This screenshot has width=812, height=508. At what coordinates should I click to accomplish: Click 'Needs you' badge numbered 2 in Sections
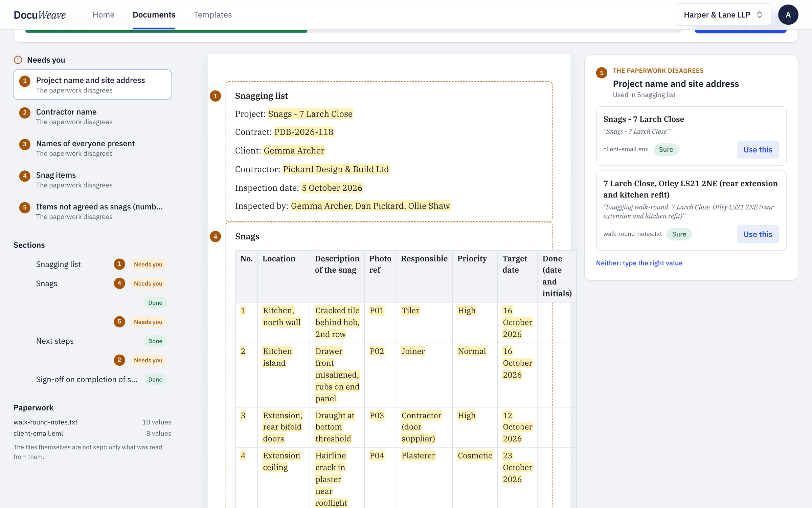click(x=148, y=360)
